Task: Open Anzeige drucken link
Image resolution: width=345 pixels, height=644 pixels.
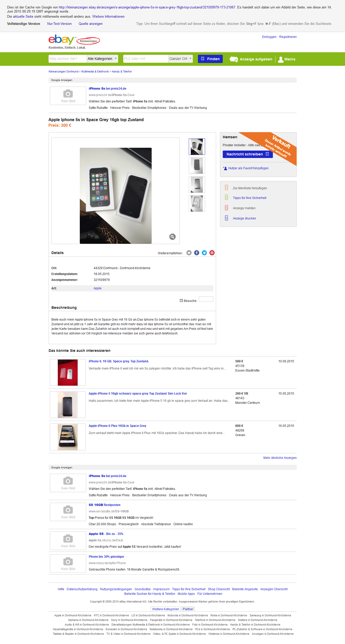Action: click(244, 218)
